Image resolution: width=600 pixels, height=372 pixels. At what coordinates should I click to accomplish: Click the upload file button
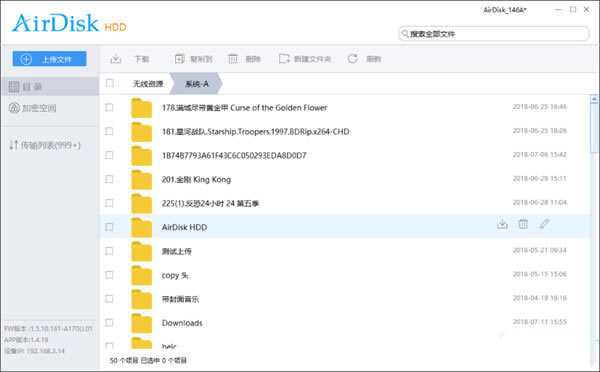pyautogui.click(x=49, y=59)
